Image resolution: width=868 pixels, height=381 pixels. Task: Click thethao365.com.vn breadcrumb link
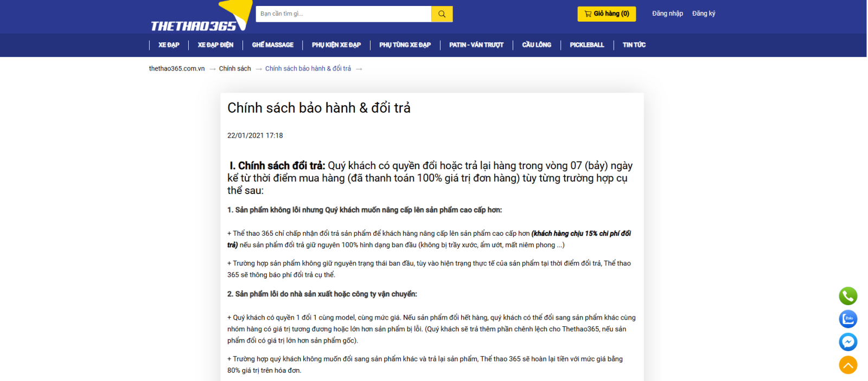tap(177, 69)
